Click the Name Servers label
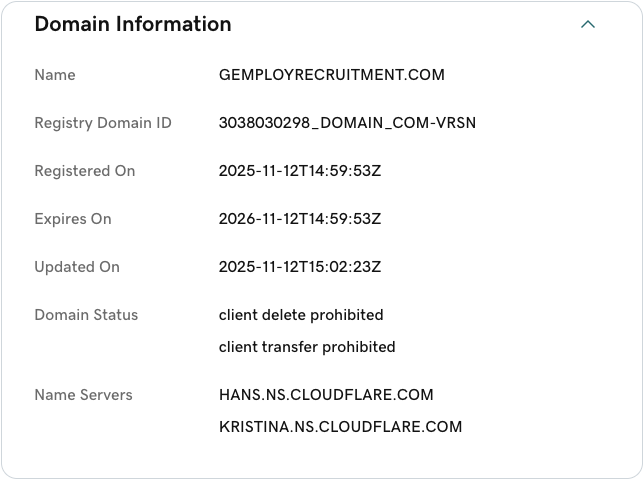Viewport: 644px width, 482px height. tap(83, 395)
